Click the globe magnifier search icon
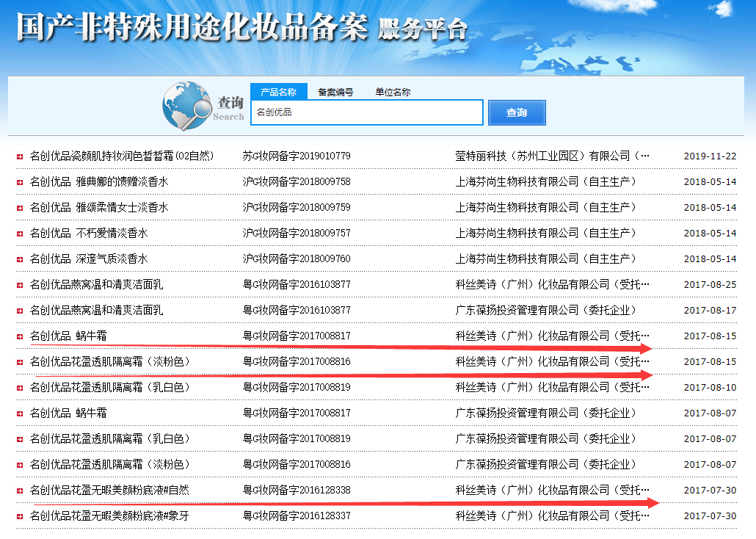Viewport: 756px width, 539px height. tap(186, 106)
